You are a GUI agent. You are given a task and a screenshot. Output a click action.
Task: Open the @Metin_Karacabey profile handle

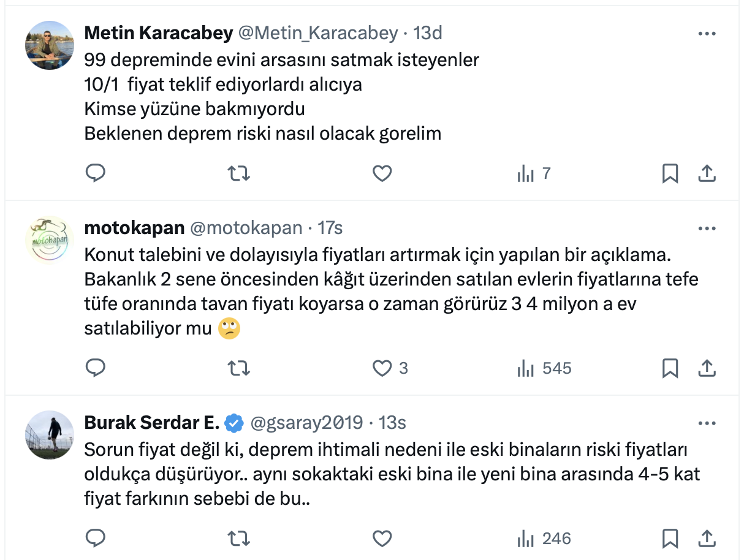tap(317, 33)
